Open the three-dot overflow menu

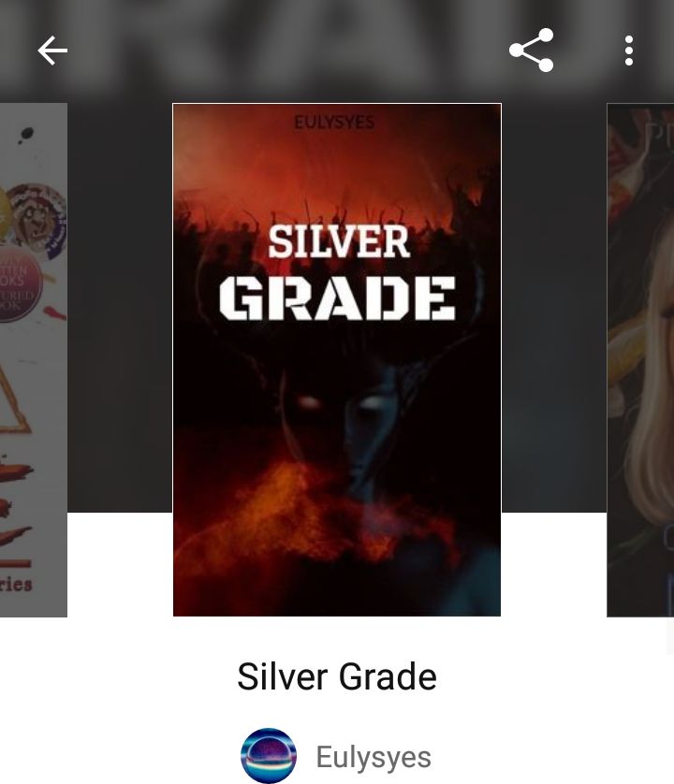click(x=629, y=51)
